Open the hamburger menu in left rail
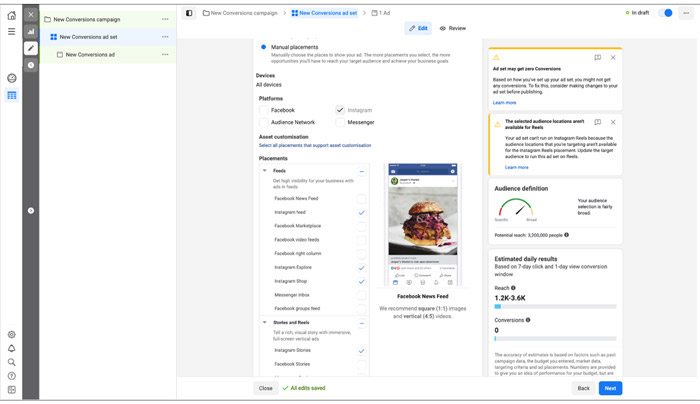 tap(12, 31)
